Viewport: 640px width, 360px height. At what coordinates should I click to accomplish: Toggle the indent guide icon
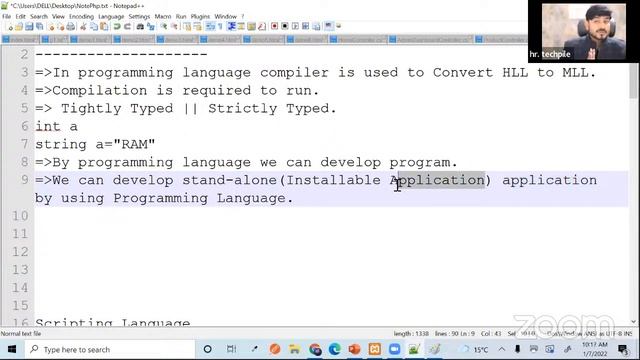(x=232, y=27)
